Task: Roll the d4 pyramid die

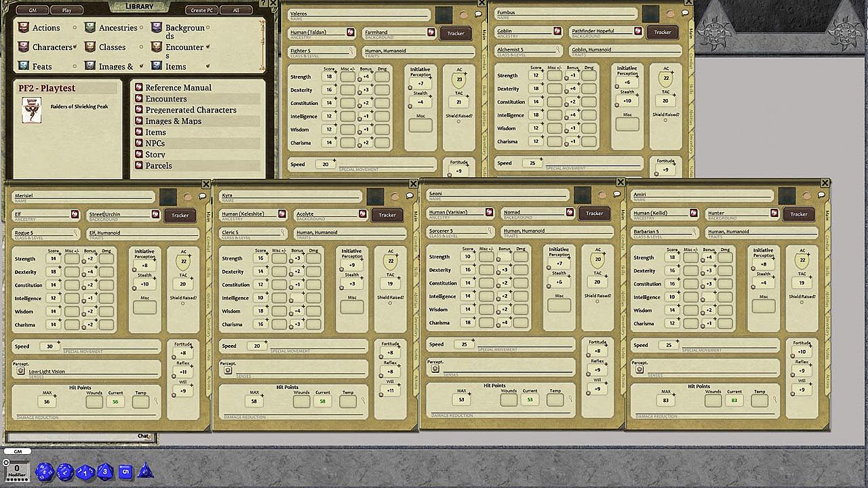Action: tap(145, 470)
